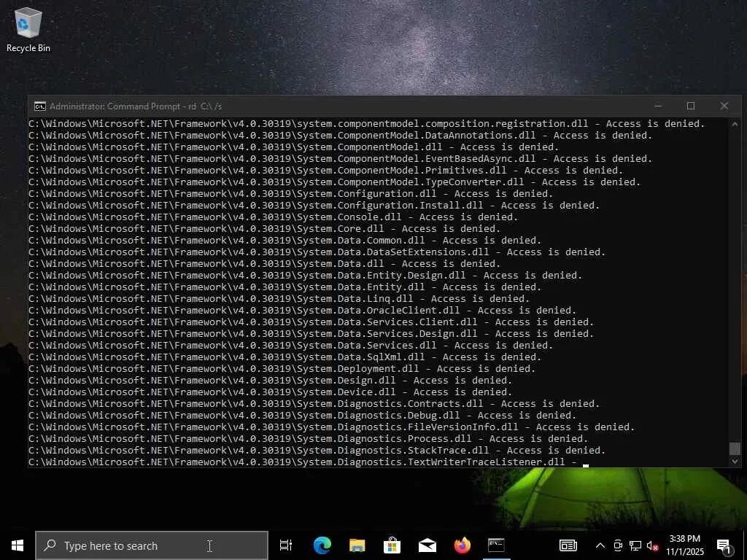Click the ComponentModel.Primitives.dll line
This screenshot has width=747, height=560.
(x=325, y=171)
